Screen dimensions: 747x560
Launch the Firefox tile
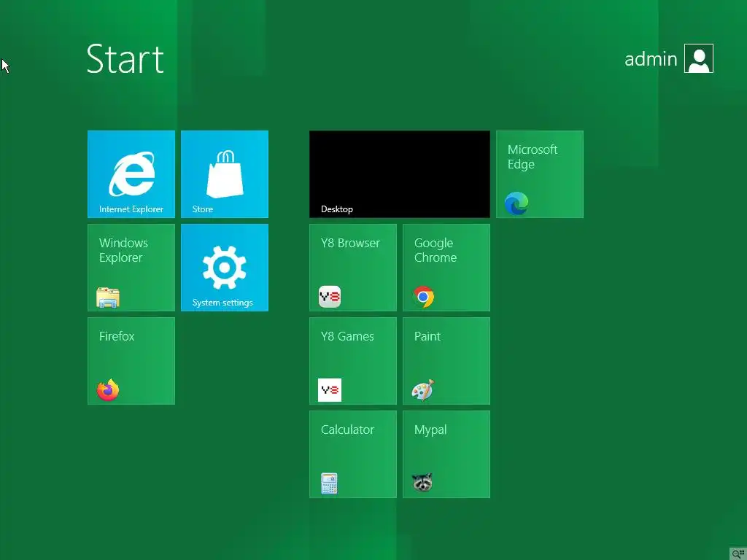click(131, 360)
